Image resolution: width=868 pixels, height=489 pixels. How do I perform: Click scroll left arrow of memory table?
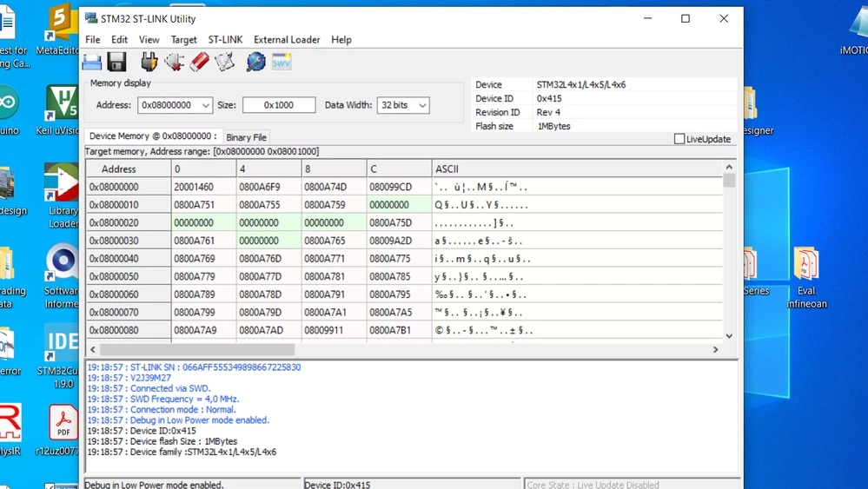click(93, 350)
